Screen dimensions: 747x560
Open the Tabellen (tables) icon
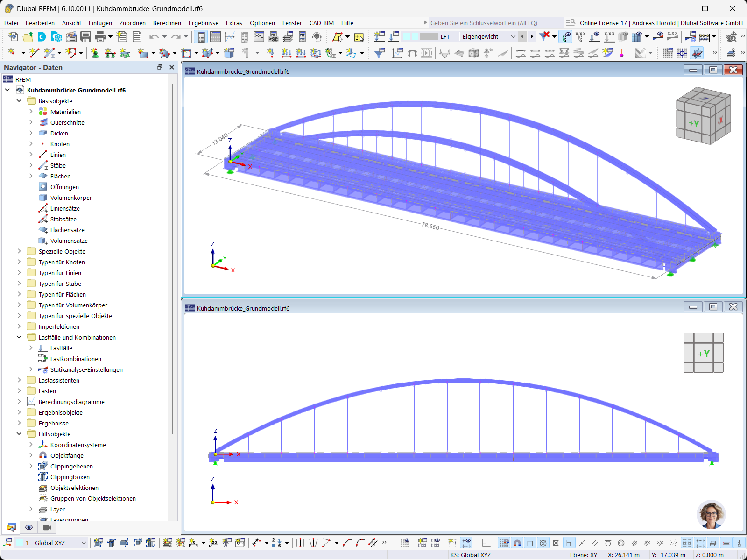(215, 36)
